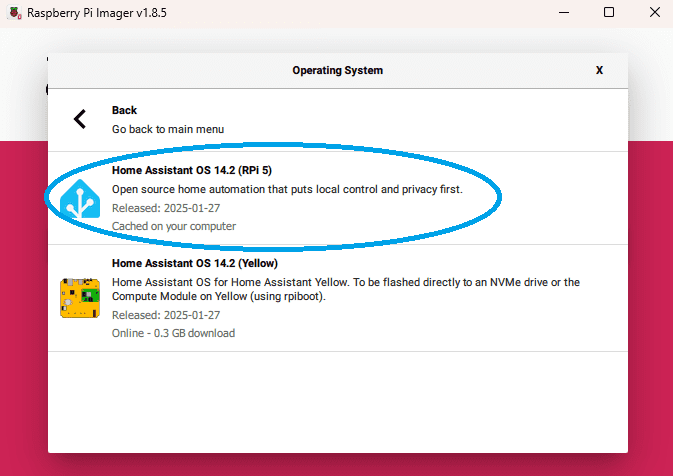This screenshot has width=673, height=476.
Task: Close the Operating System dialog with X
Action: coord(599,70)
